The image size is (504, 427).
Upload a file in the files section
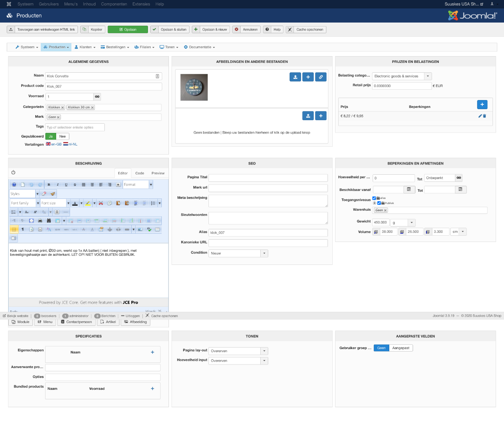(x=308, y=116)
